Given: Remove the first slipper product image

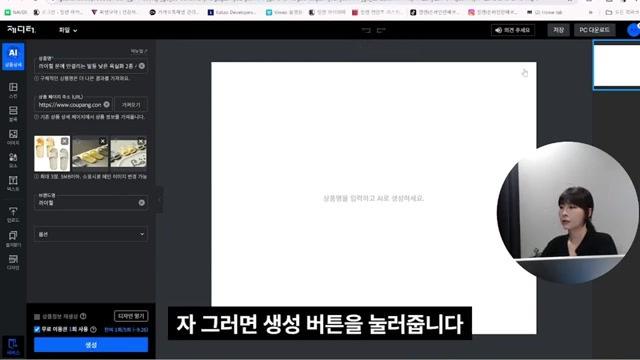Looking at the screenshot, I should coord(64,141).
